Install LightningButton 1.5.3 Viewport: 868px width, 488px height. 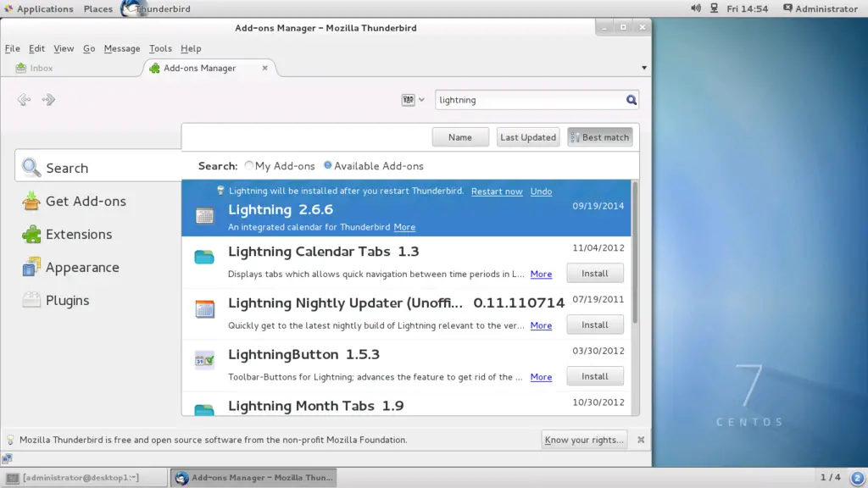tap(594, 376)
